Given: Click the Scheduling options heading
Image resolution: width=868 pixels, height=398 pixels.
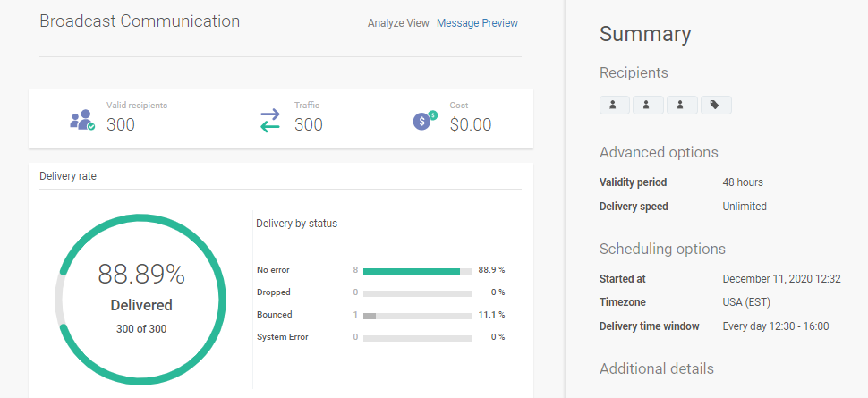Looking at the screenshot, I should (x=662, y=249).
